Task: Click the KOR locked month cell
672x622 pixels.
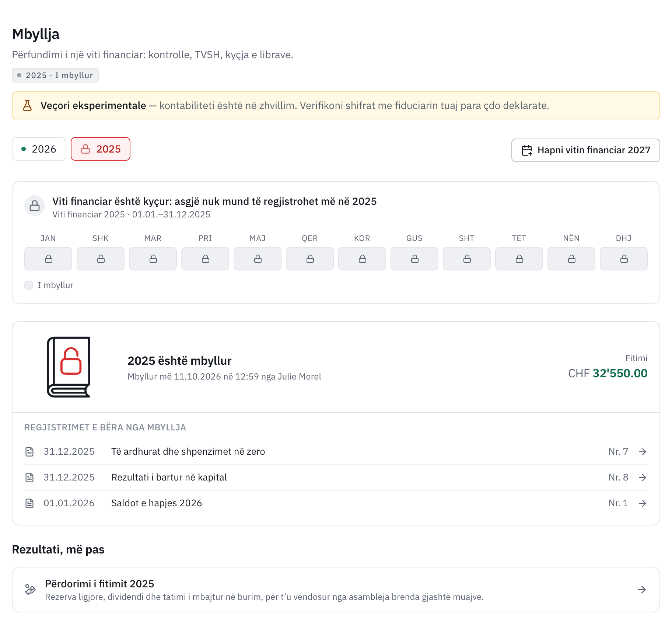Action: [362, 259]
